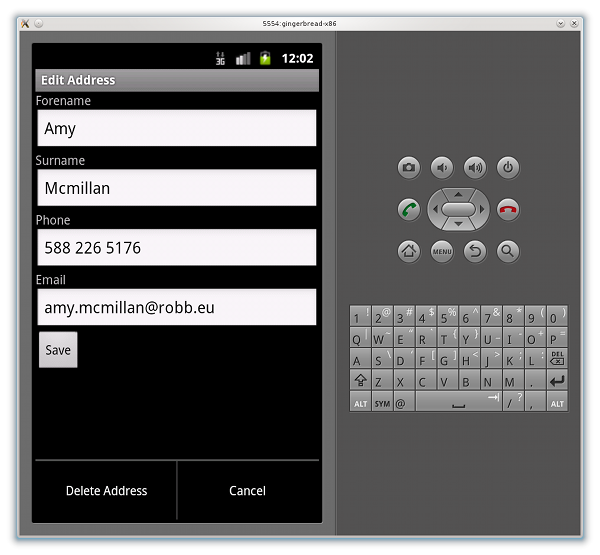This screenshot has height=555, width=600.
Task: Click the red end call button
Action: (508, 209)
